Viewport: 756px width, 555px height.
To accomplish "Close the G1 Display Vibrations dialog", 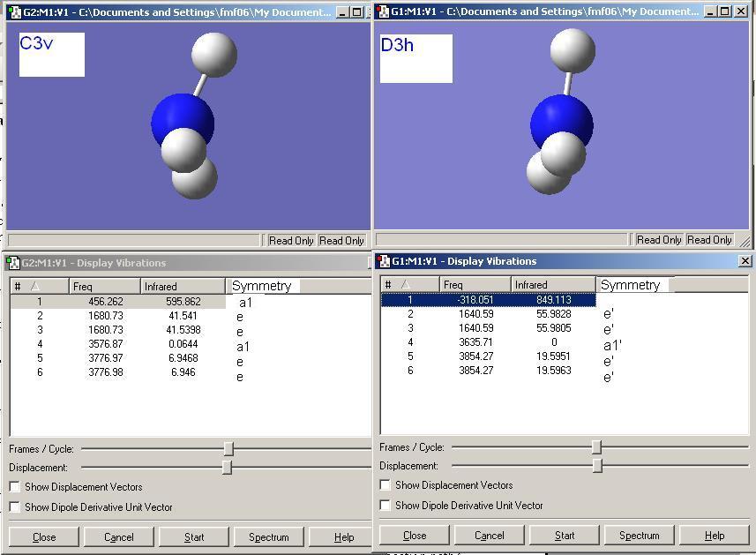I will pyautogui.click(x=745, y=261).
